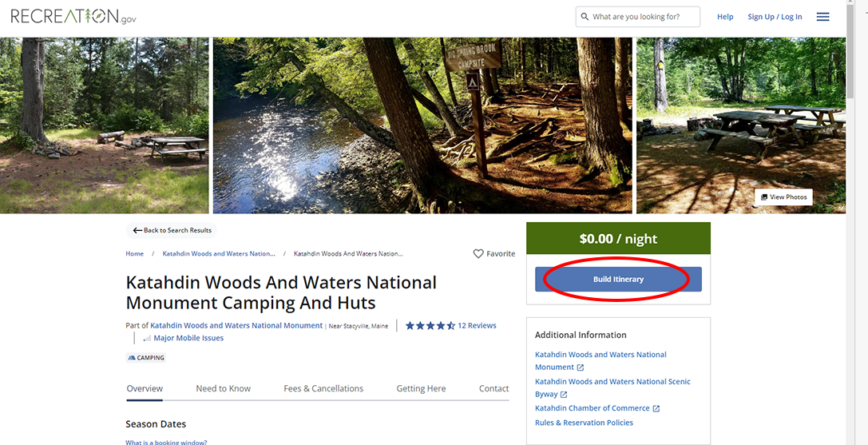Screen dimensions: 868x445
Task: Click external link icon after Monument link
Action: pyautogui.click(x=581, y=368)
